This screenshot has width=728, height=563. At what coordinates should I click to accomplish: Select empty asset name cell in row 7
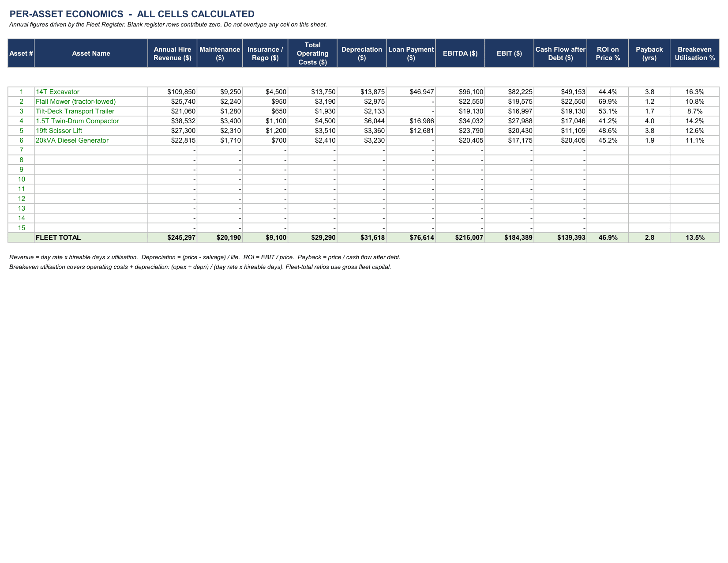point(91,150)
